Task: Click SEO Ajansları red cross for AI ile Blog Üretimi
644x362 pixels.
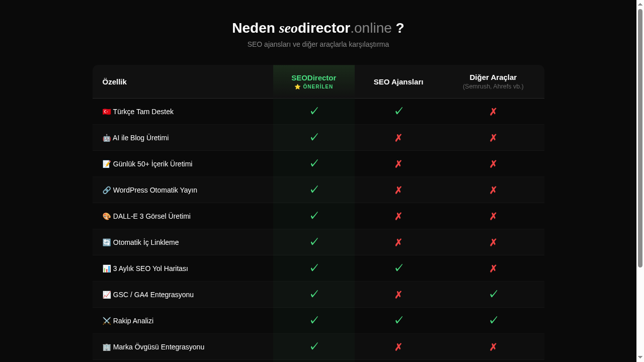Action: click(398, 138)
